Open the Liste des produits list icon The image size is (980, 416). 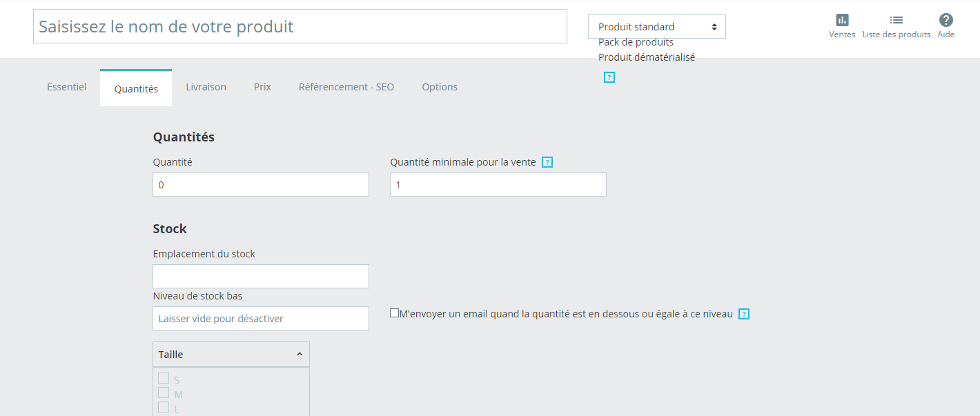896,20
